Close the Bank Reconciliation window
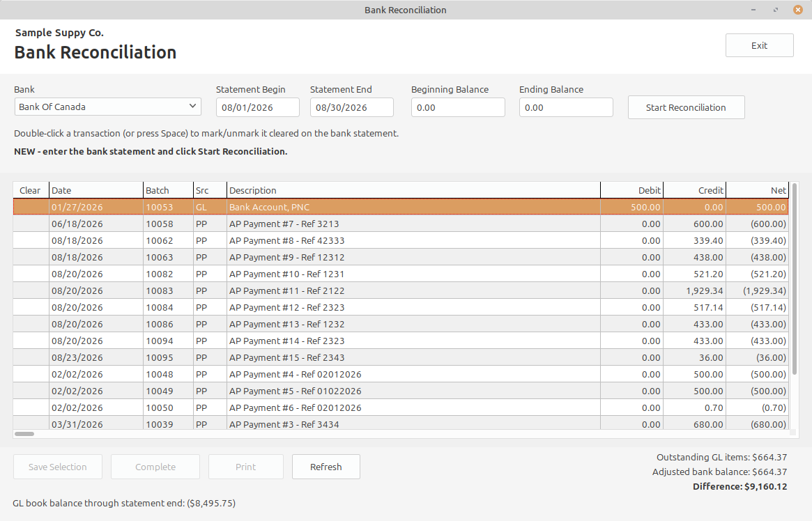 coord(797,10)
